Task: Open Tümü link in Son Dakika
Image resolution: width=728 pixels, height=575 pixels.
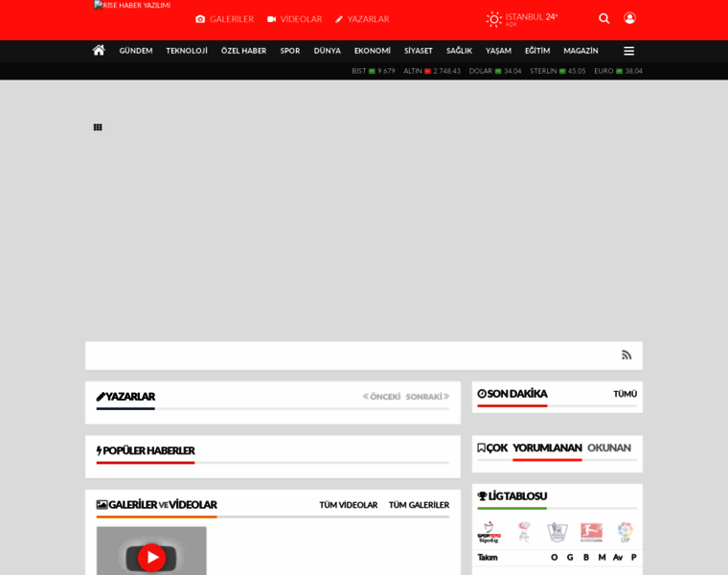Action: [625, 394]
